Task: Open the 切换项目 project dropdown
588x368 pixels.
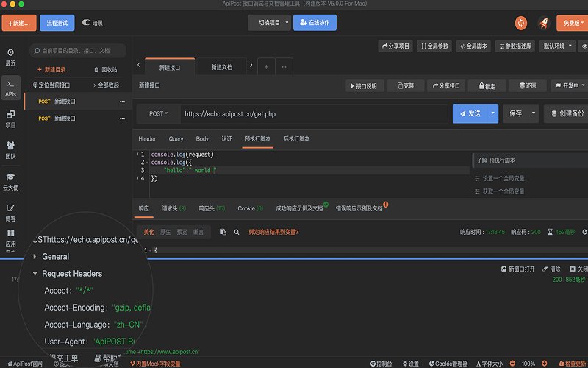Action: (x=269, y=23)
